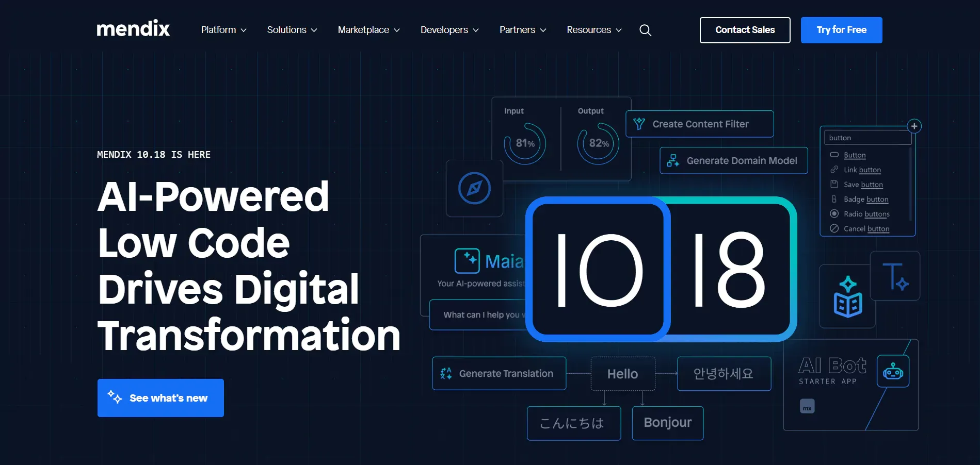
Task: Click the 'AI Bot' starter app title
Action: pyautogui.click(x=832, y=366)
